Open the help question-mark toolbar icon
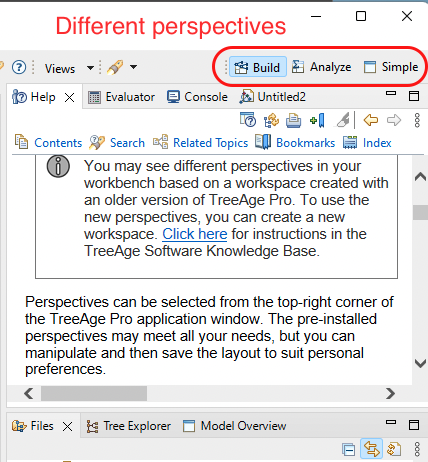 [19, 68]
